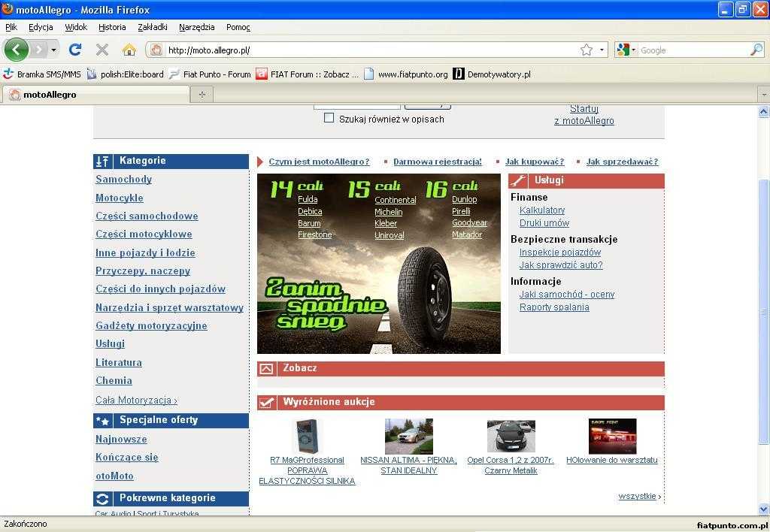Click Darmowa rejestracja! link

(437, 162)
